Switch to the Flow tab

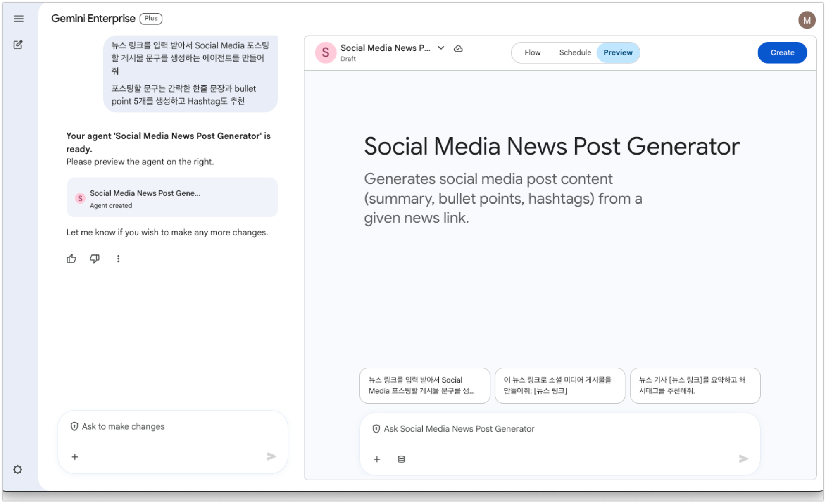532,52
